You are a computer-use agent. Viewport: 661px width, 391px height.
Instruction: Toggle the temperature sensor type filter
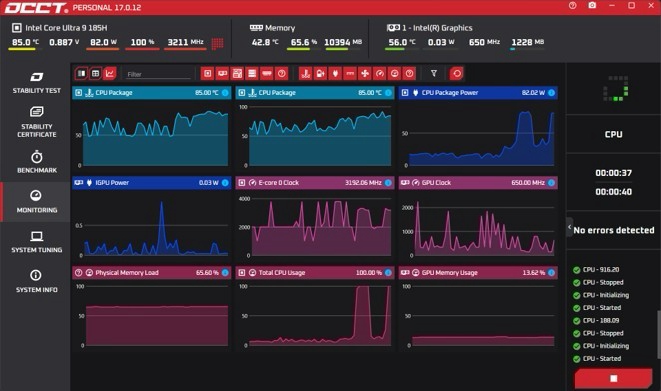(306, 74)
